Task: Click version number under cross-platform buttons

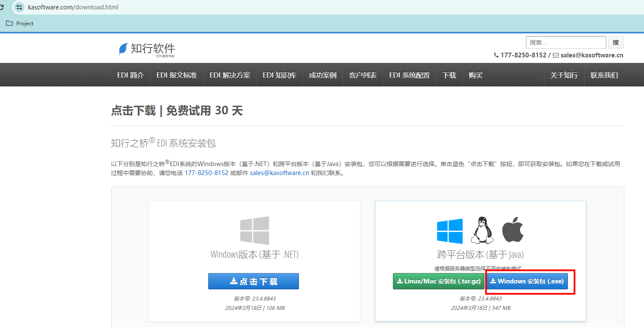Action: (481, 299)
